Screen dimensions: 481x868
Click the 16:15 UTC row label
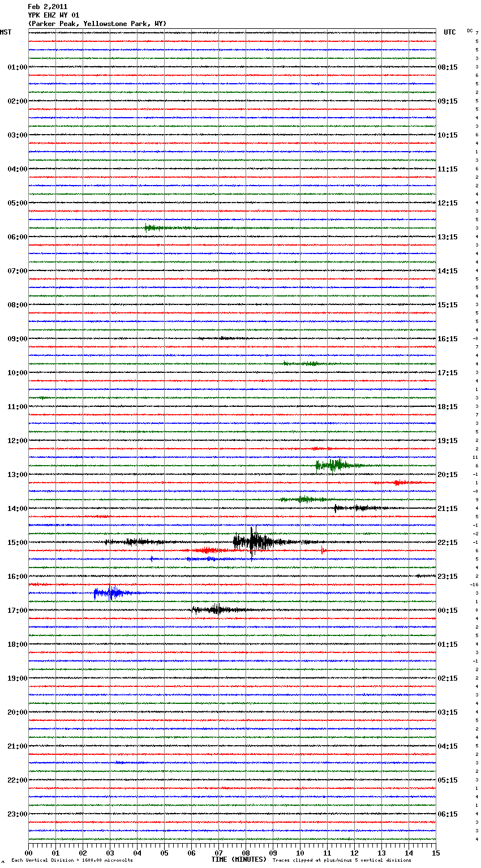click(x=448, y=339)
